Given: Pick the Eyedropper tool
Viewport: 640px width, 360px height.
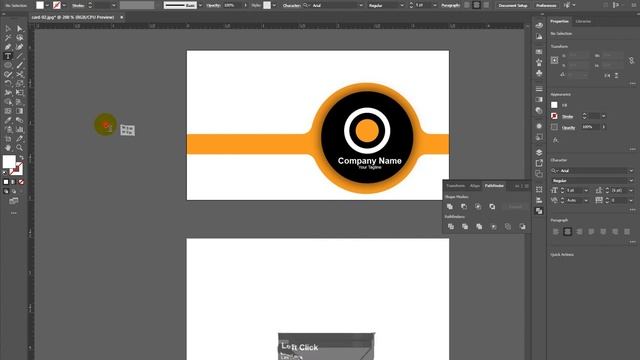Looking at the screenshot, I should (8, 120).
